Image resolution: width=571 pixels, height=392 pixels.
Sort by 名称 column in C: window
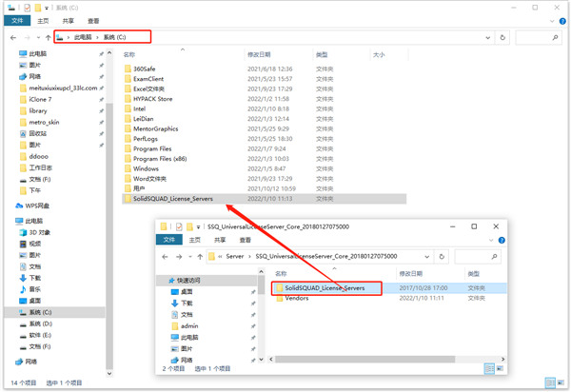click(128, 54)
